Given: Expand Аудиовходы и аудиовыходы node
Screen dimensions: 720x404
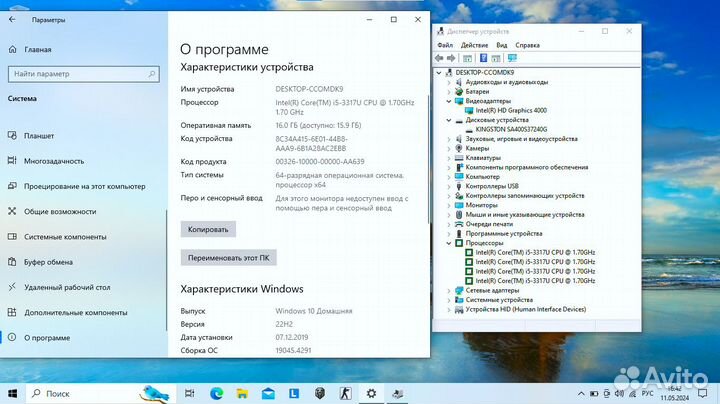Looking at the screenshot, I should tap(449, 82).
